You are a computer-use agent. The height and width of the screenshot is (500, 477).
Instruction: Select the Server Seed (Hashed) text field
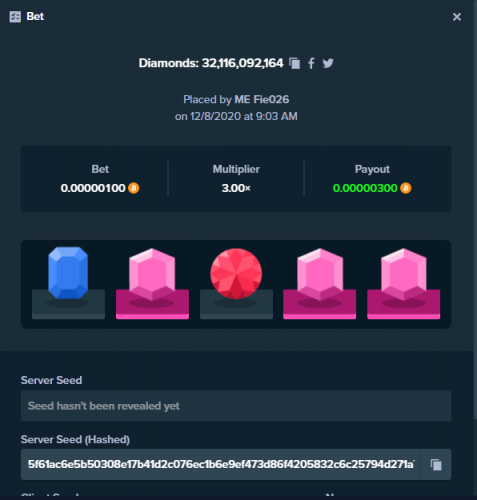pos(221,465)
